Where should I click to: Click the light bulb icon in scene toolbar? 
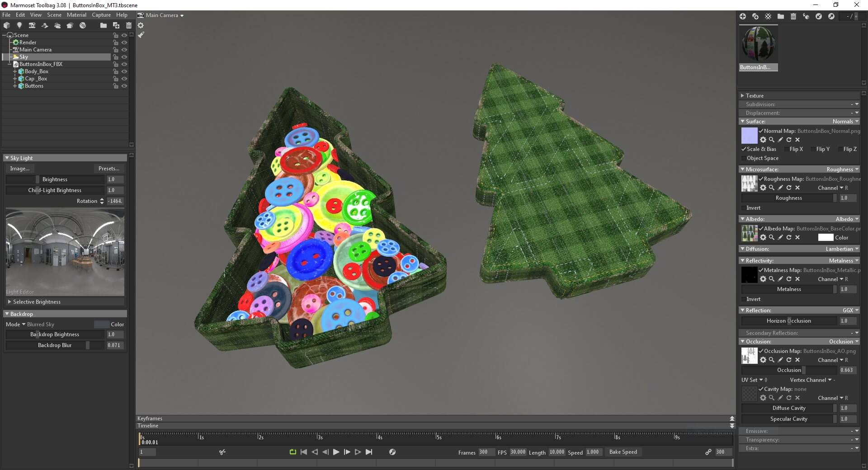point(19,25)
